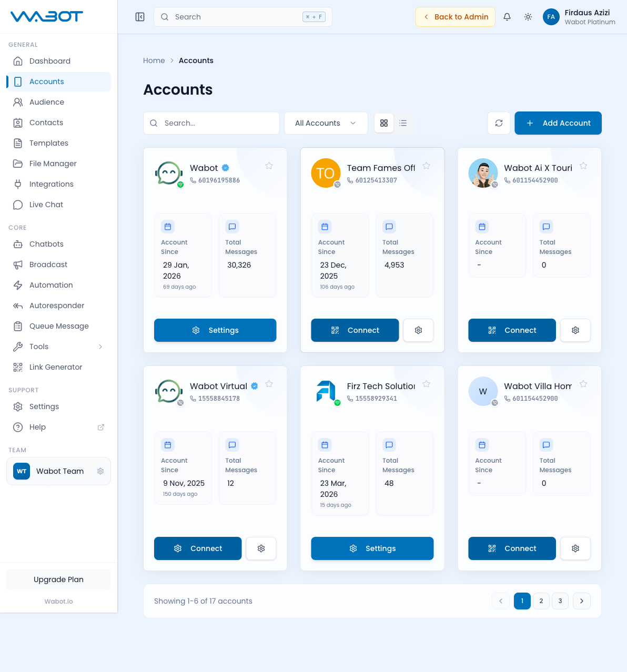Open the Wabot.io footer link
627x672 pixels.
click(58, 601)
